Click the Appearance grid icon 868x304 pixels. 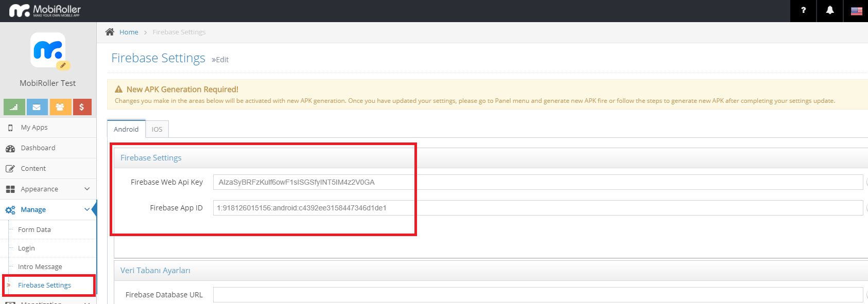pos(10,189)
